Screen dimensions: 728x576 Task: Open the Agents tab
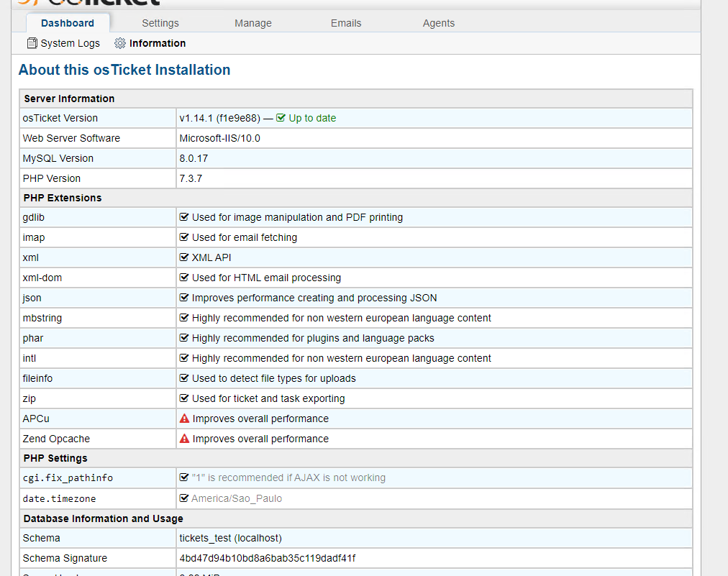[439, 23]
